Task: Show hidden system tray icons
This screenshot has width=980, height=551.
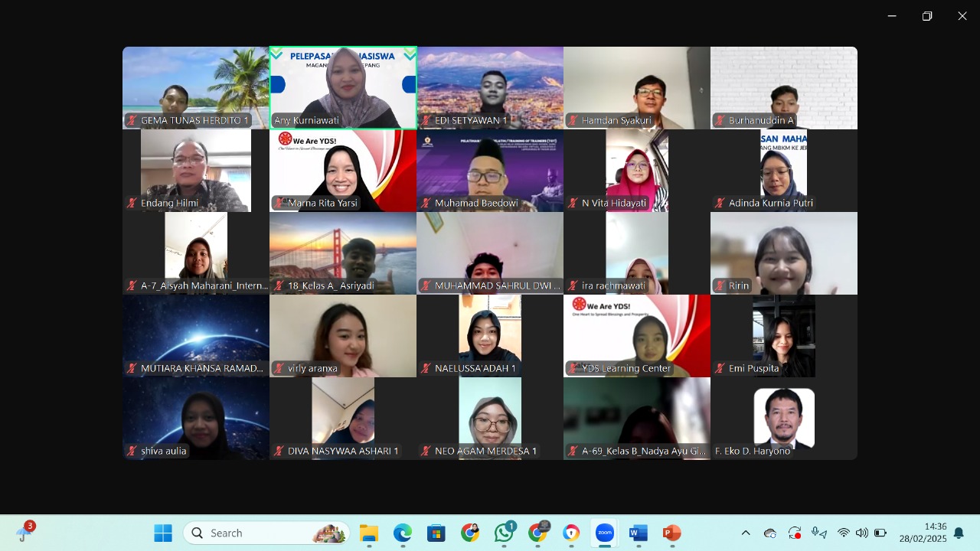Action: click(746, 533)
